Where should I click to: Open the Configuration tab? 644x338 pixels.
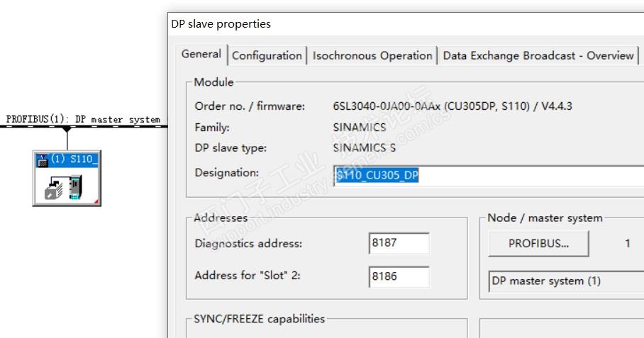coord(267,56)
